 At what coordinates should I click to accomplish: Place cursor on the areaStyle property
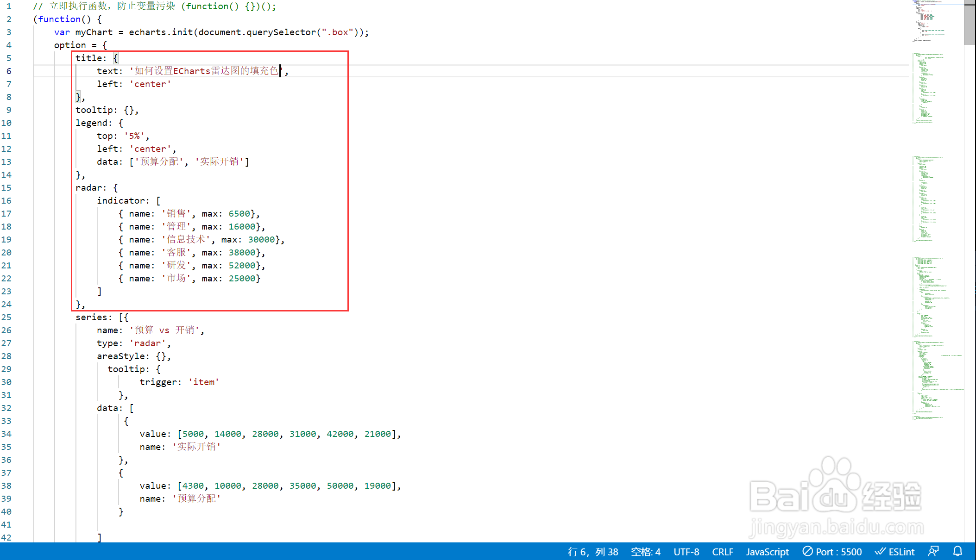(120, 356)
